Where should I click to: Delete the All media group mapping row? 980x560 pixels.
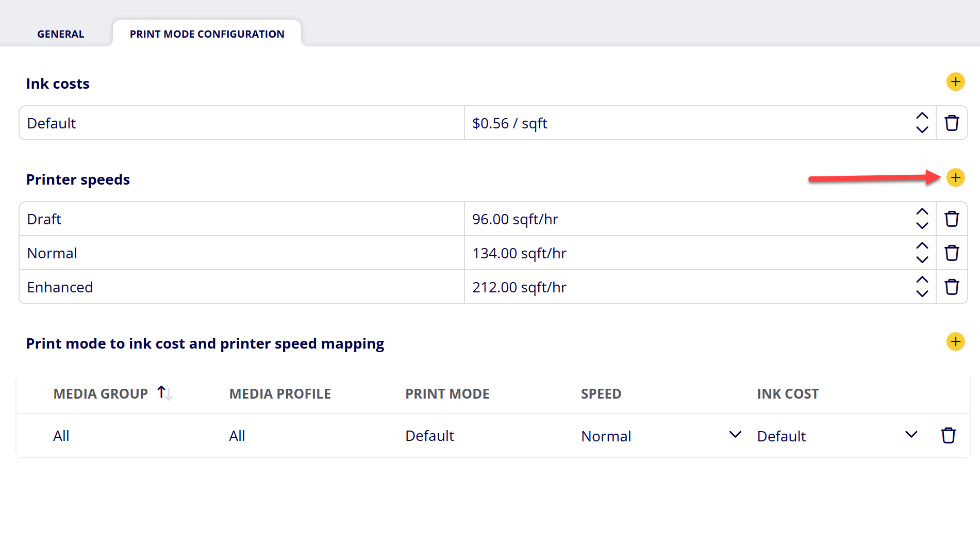(x=948, y=436)
